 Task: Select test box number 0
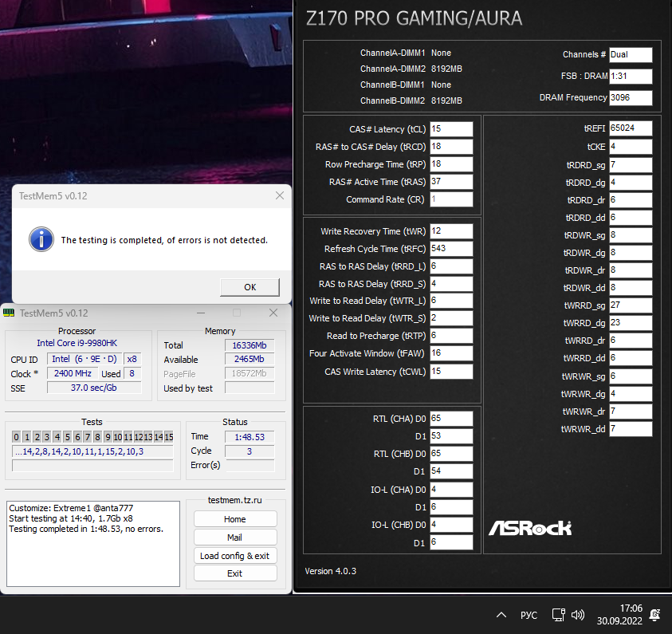[16, 437]
